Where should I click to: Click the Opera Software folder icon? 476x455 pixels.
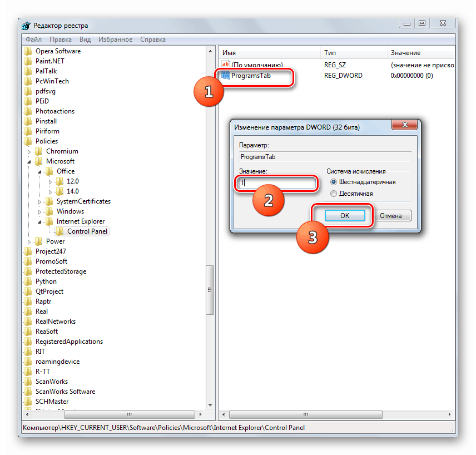pos(28,51)
